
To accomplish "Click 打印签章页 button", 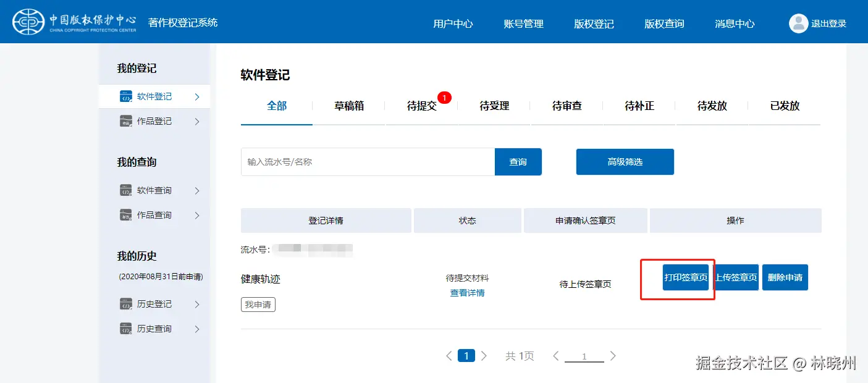I will coord(686,277).
